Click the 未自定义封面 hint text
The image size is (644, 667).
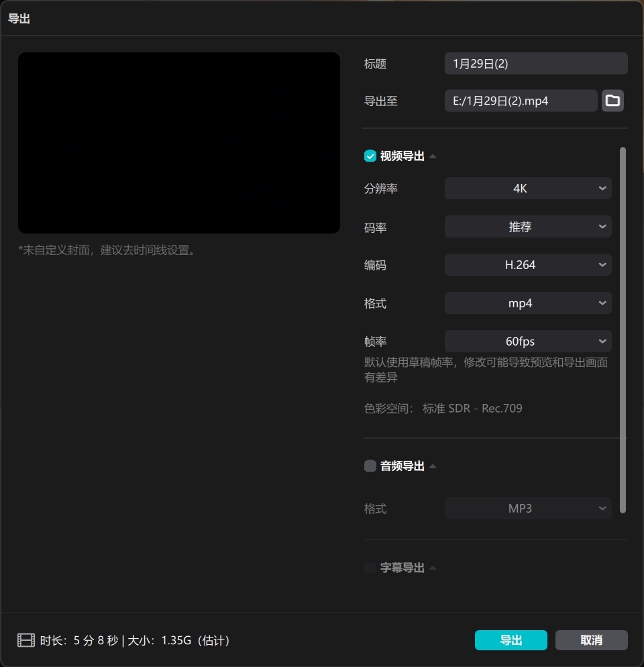click(107, 250)
